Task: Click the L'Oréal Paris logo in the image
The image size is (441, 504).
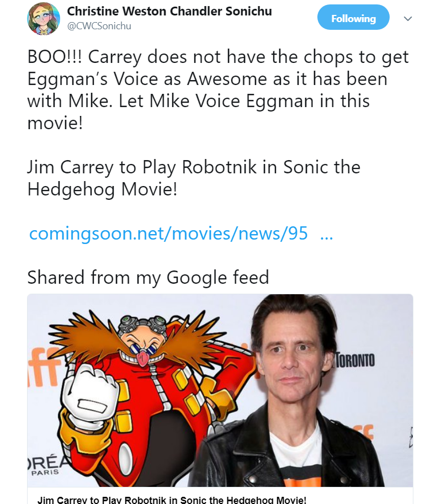Action: point(45,465)
